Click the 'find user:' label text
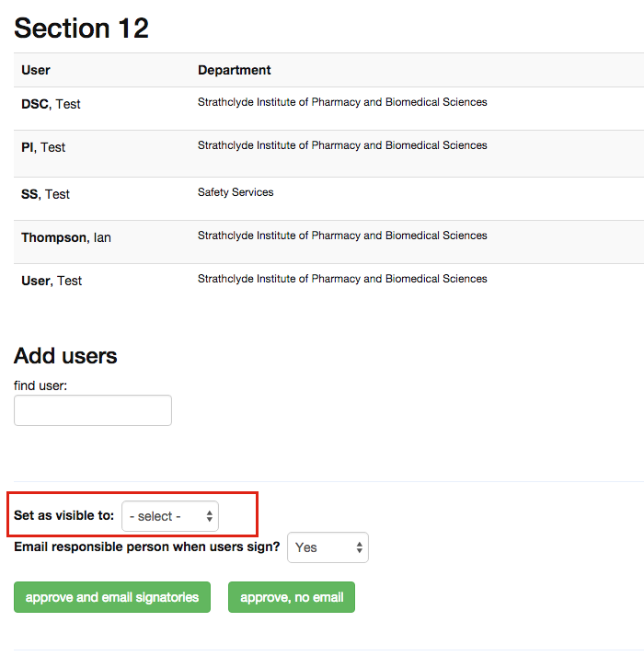The height and width of the screenshot is (656, 644). (x=40, y=386)
